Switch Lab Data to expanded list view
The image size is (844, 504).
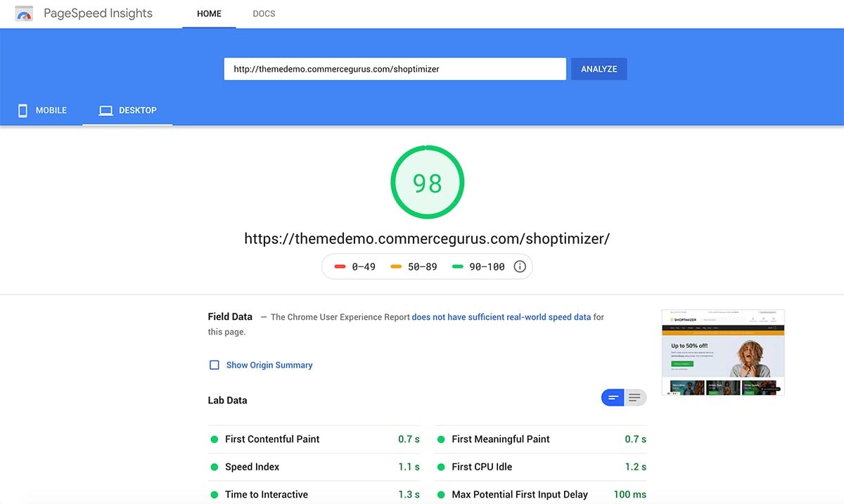tap(635, 398)
